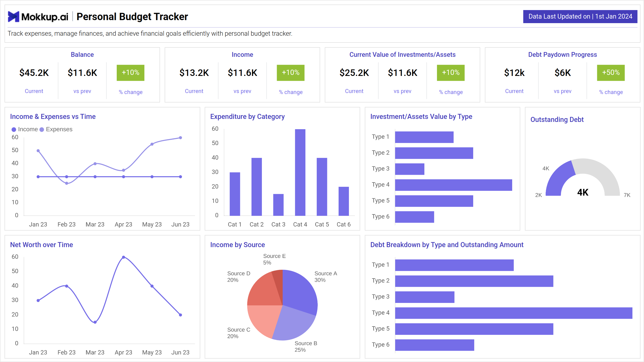
Task: Click the Jun 23 Net Worth data point
Action: coord(180,315)
